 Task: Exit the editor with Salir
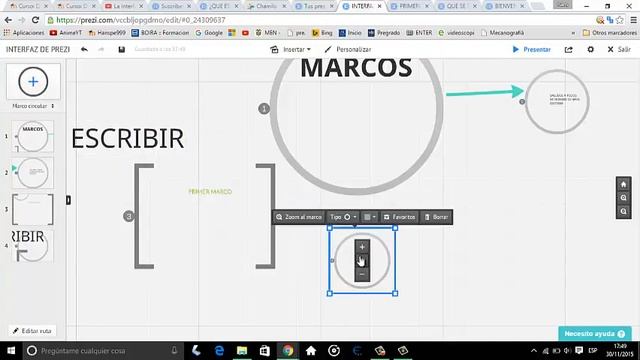[x=619, y=49]
